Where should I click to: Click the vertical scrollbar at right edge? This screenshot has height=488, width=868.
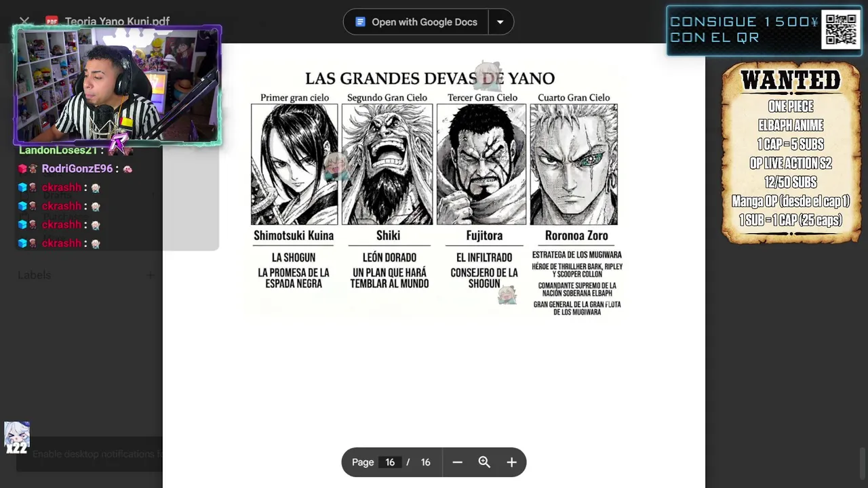(x=863, y=462)
